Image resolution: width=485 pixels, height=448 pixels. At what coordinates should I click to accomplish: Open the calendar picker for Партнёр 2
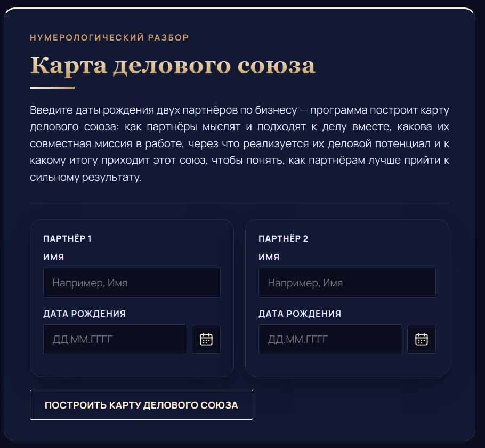click(421, 339)
